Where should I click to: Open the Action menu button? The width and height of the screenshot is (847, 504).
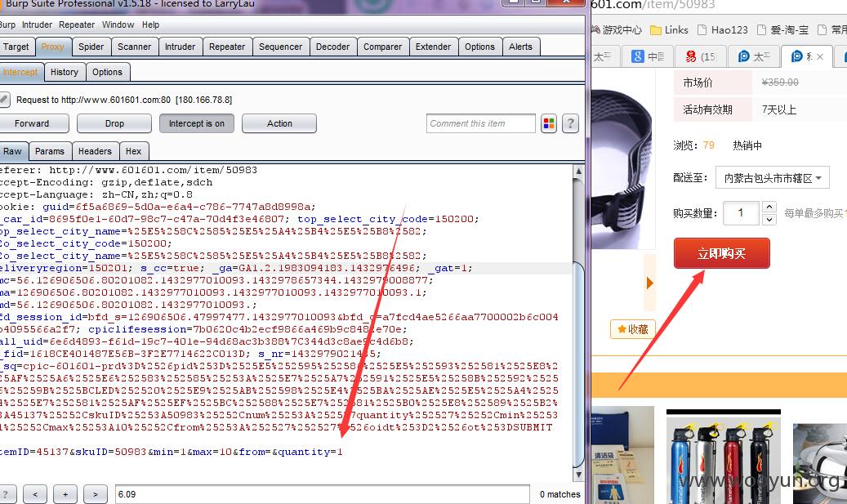pos(279,123)
